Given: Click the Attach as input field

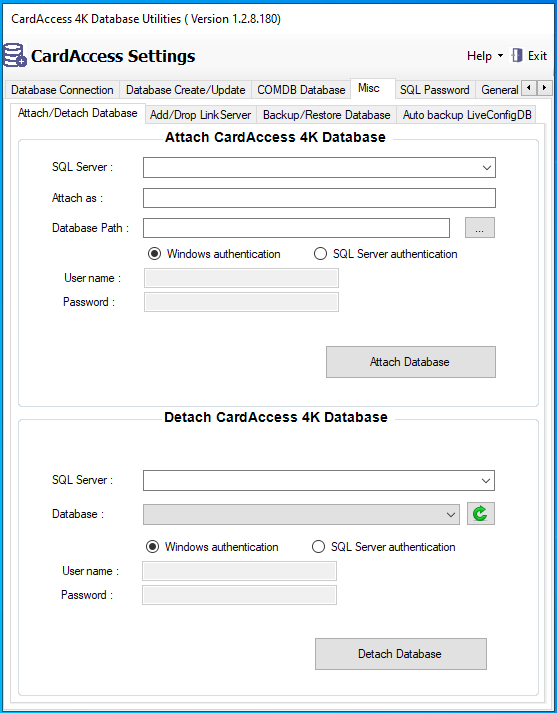Looking at the screenshot, I should click(x=319, y=198).
